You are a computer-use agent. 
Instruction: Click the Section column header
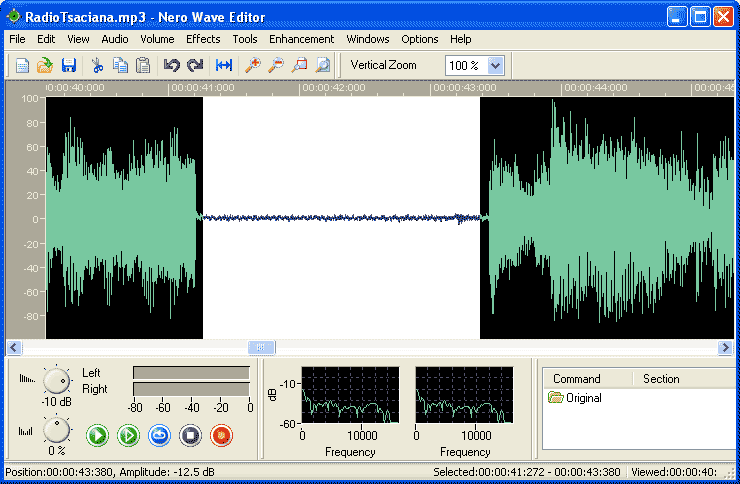pos(661,379)
